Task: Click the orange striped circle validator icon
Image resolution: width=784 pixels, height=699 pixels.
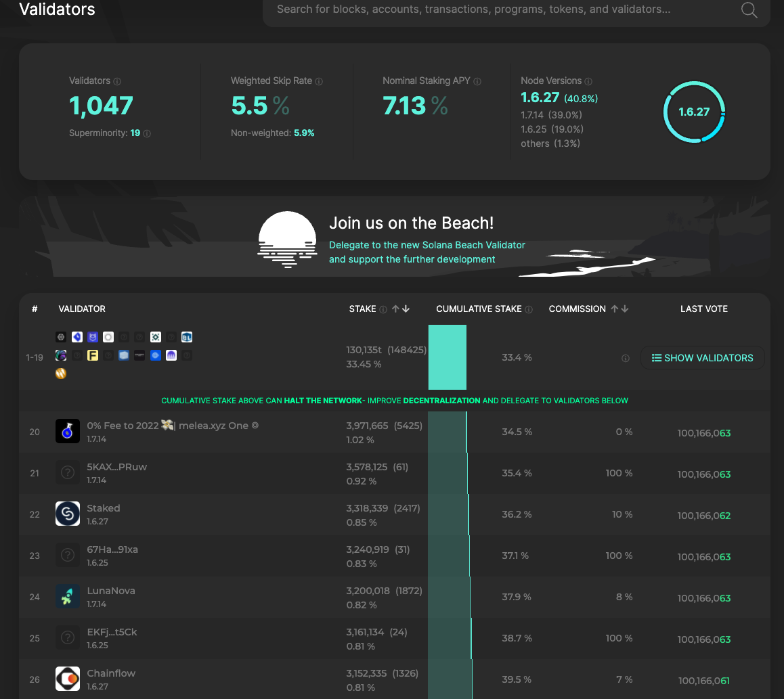Action: tap(61, 374)
